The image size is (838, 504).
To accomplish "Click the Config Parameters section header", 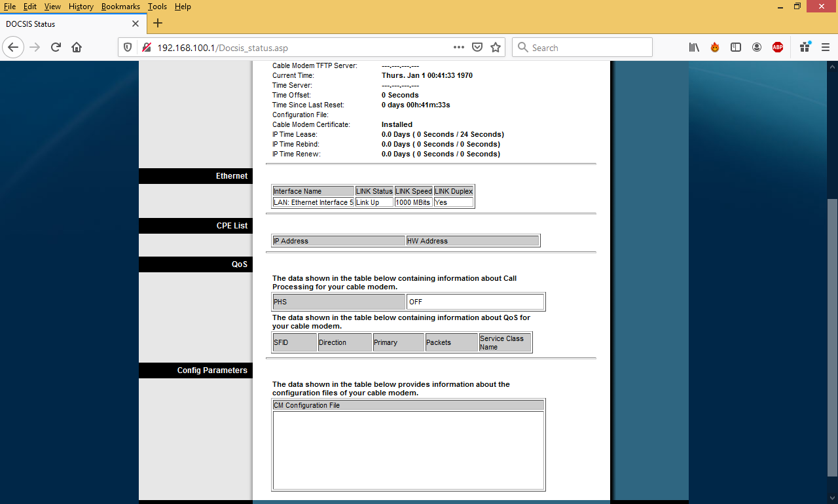I will click(x=195, y=370).
